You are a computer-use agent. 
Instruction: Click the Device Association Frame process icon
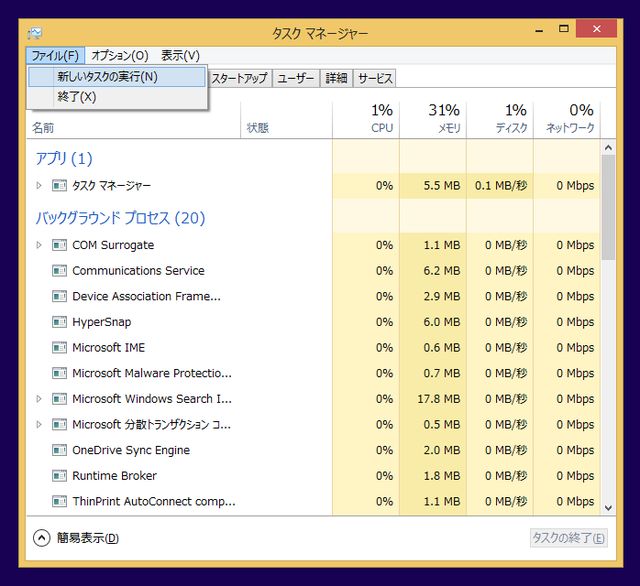[59, 296]
